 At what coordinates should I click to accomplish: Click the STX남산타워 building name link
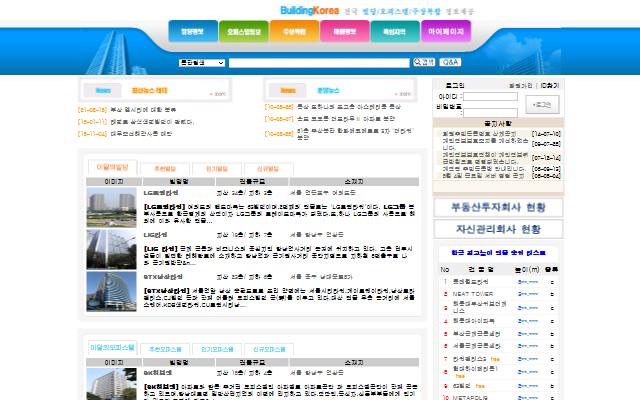click(x=163, y=277)
